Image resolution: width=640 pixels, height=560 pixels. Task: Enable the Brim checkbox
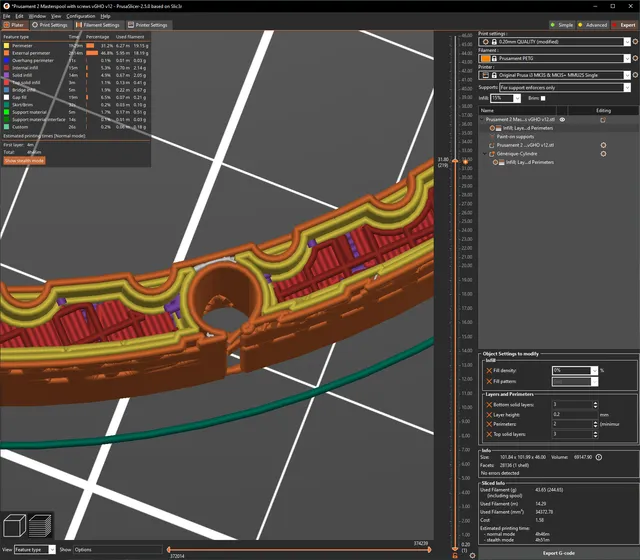tap(543, 98)
